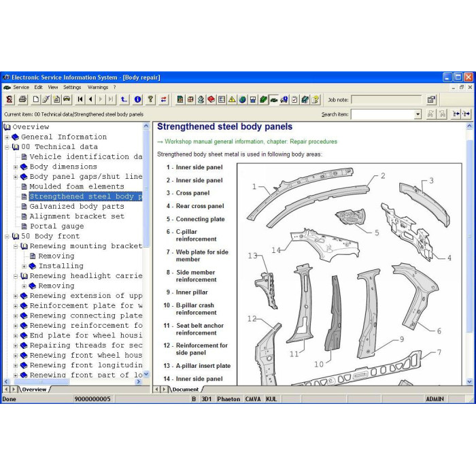Click the red hourglass exit icon
This screenshot has height=476, width=476.
10,99
